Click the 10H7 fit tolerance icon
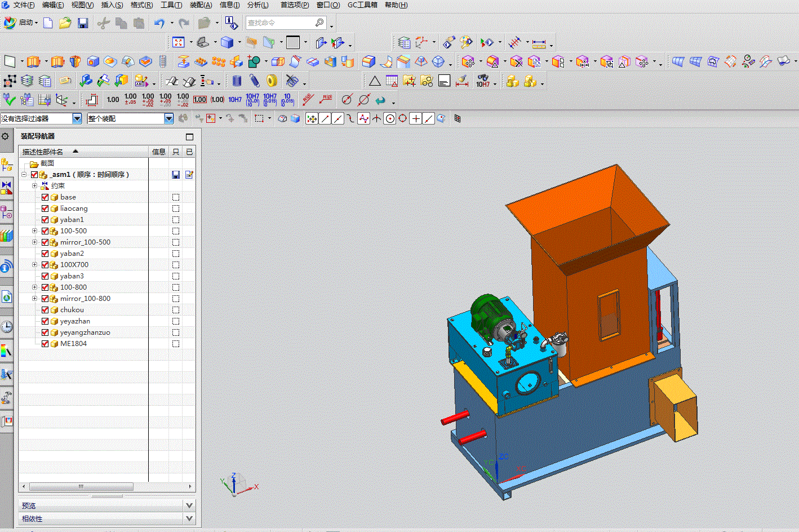Image resolution: width=799 pixels, height=532 pixels. coord(235,100)
